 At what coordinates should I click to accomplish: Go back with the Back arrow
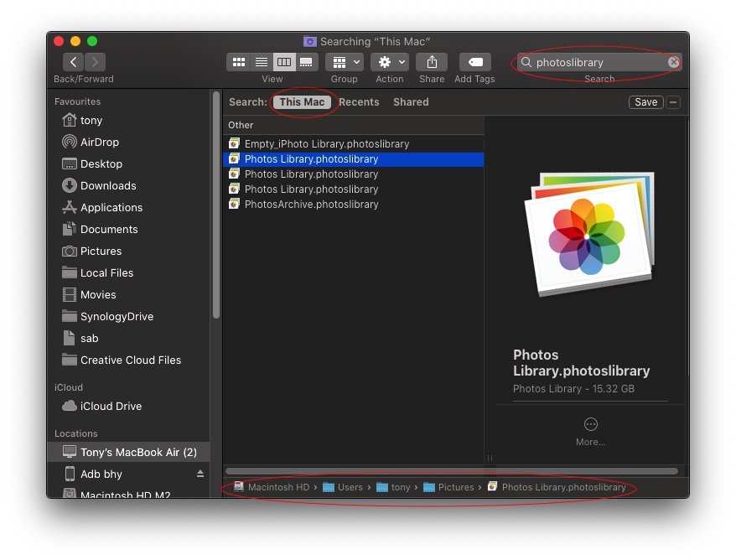(x=73, y=62)
